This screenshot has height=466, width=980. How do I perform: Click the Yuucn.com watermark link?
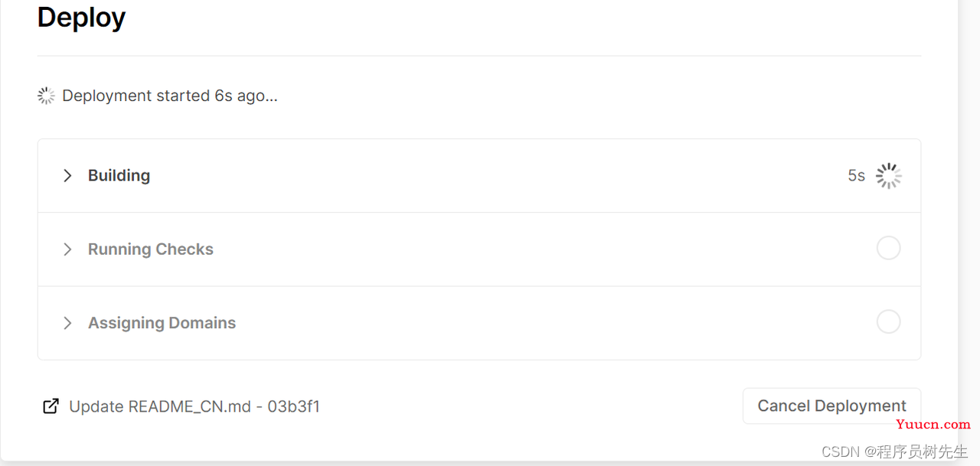pos(935,424)
